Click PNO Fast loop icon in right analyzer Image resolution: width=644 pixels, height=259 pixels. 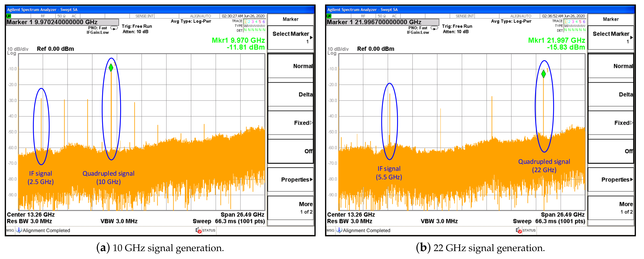pos(434,28)
